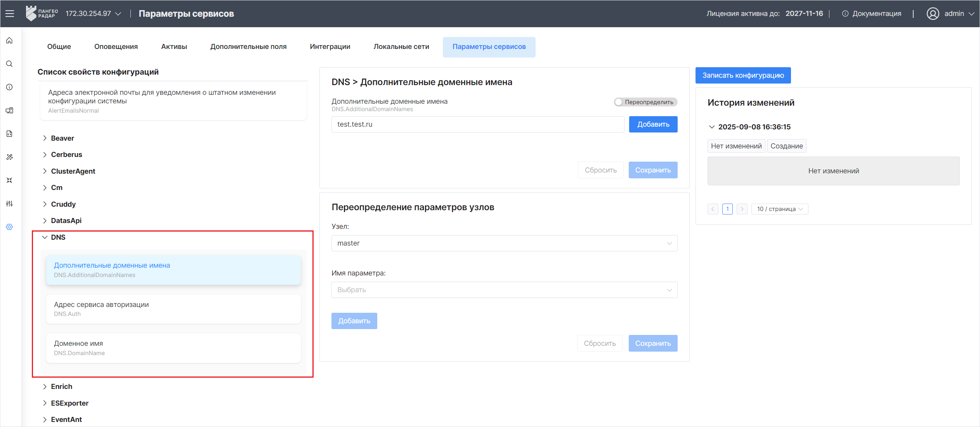Image resolution: width=980 pixels, height=427 pixels.
Task: Open the search icon in sidebar
Action: click(10, 64)
